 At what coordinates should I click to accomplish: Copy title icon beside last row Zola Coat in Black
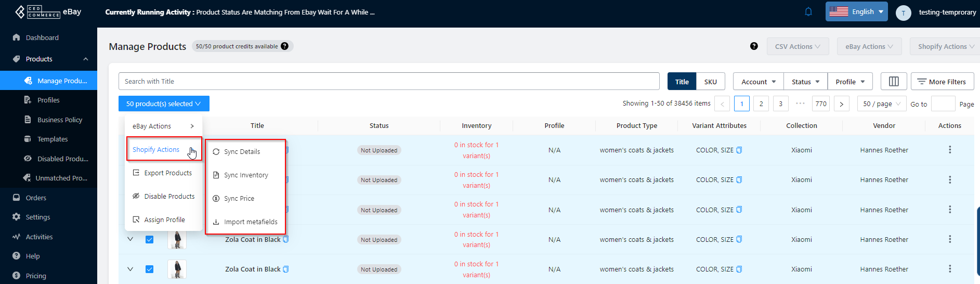point(285,269)
